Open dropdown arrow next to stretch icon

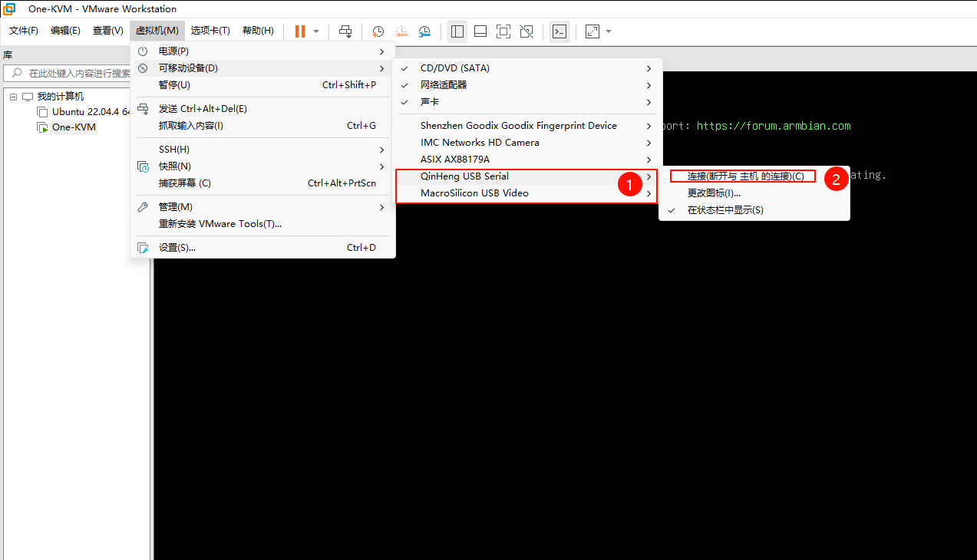[609, 31]
